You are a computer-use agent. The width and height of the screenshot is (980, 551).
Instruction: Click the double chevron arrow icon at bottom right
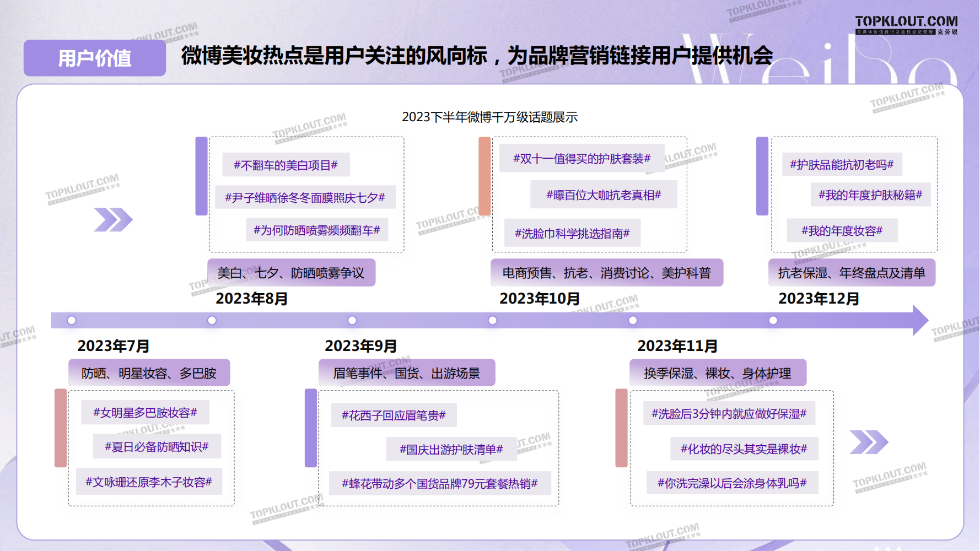click(x=868, y=442)
